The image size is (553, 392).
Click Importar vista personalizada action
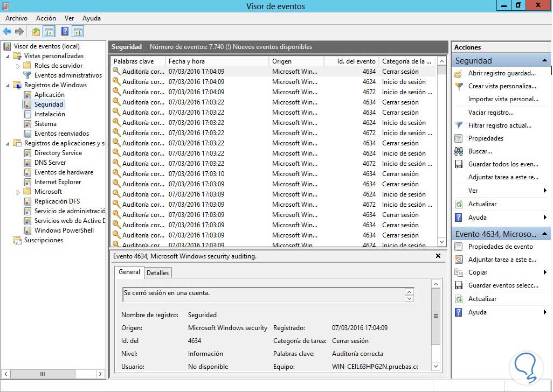pyautogui.click(x=503, y=99)
